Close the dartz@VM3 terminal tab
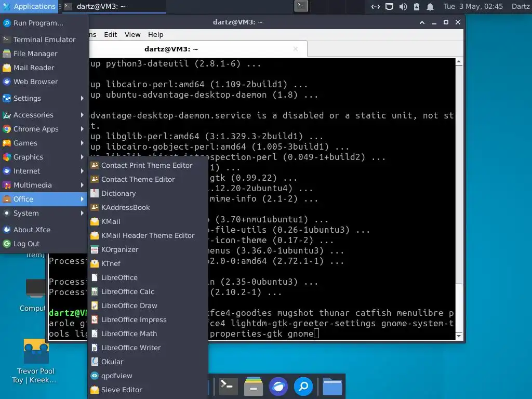This screenshot has height=399, width=532. [x=296, y=49]
